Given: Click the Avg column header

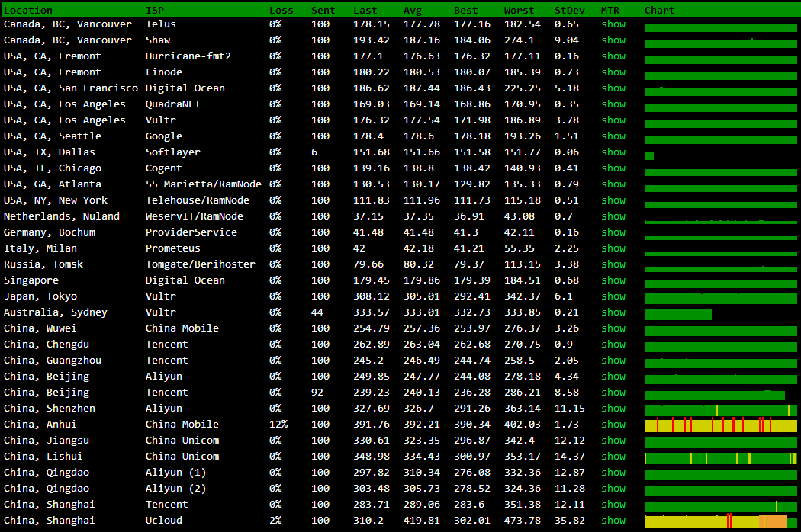Looking at the screenshot, I should coord(413,10).
